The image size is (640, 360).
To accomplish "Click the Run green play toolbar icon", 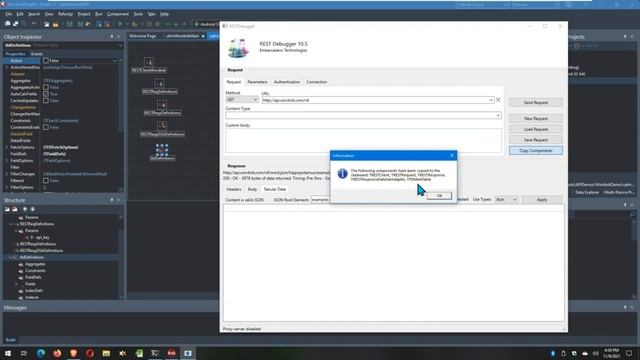I will point(120,24).
